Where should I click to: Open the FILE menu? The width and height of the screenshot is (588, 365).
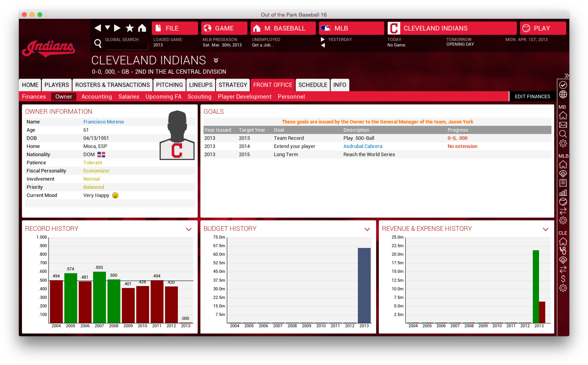tap(175, 28)
